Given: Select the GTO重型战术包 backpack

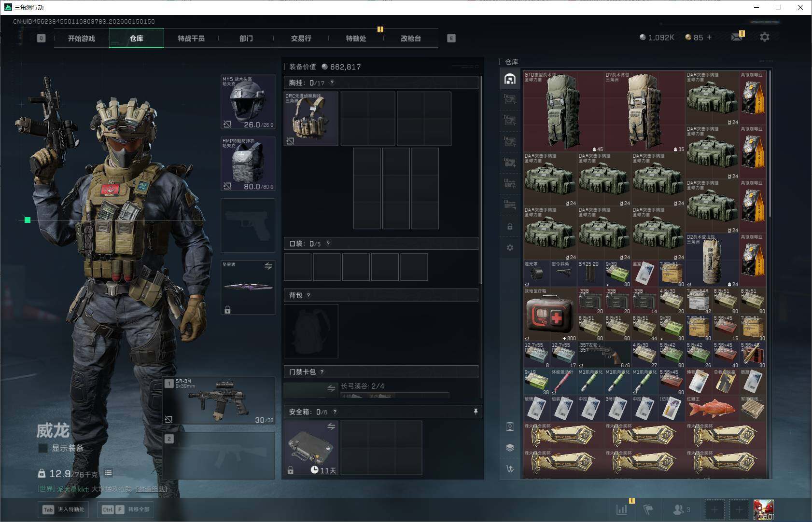Looking at the screenshot, I should pos(563,111).
